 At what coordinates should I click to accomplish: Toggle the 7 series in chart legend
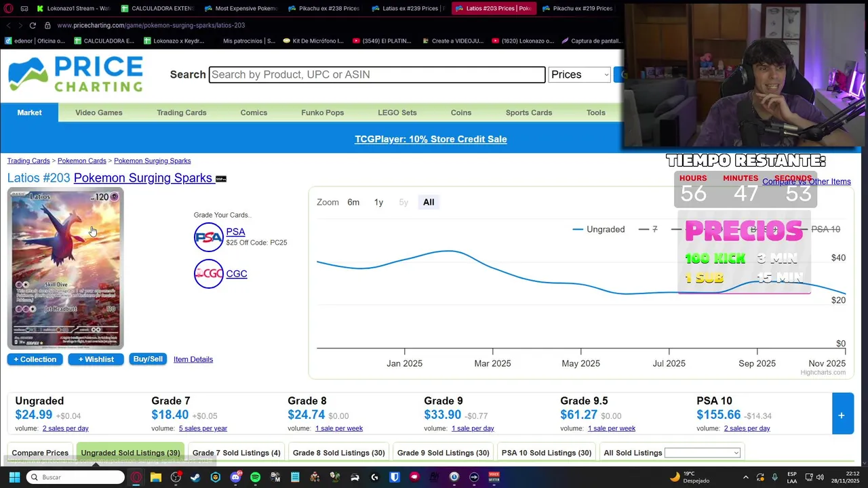pos(648,229)
